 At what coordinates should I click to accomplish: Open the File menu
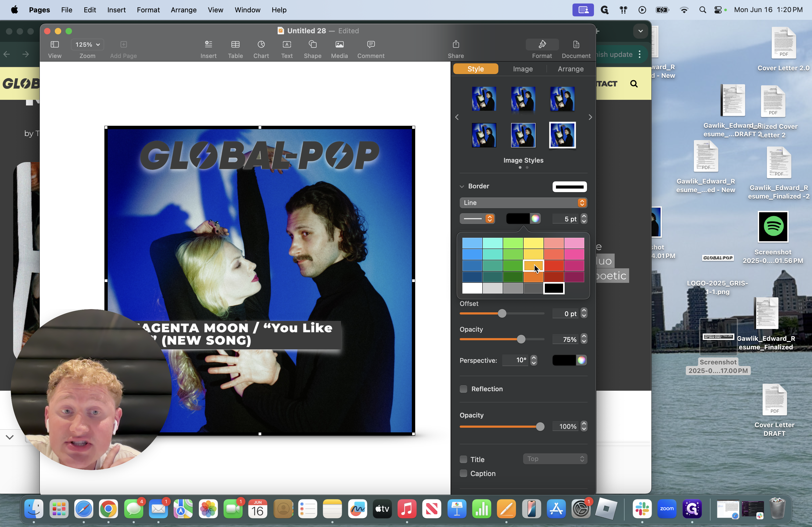(x=67, y=10)
